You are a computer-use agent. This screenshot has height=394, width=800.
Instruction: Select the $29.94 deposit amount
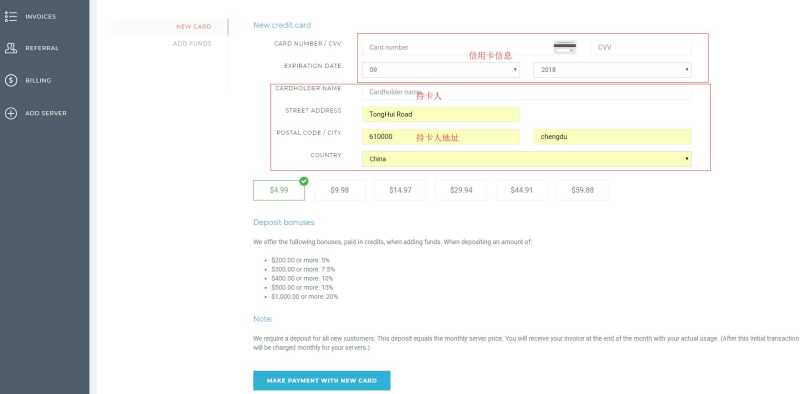pyautogui.click(x=461, y=190)
